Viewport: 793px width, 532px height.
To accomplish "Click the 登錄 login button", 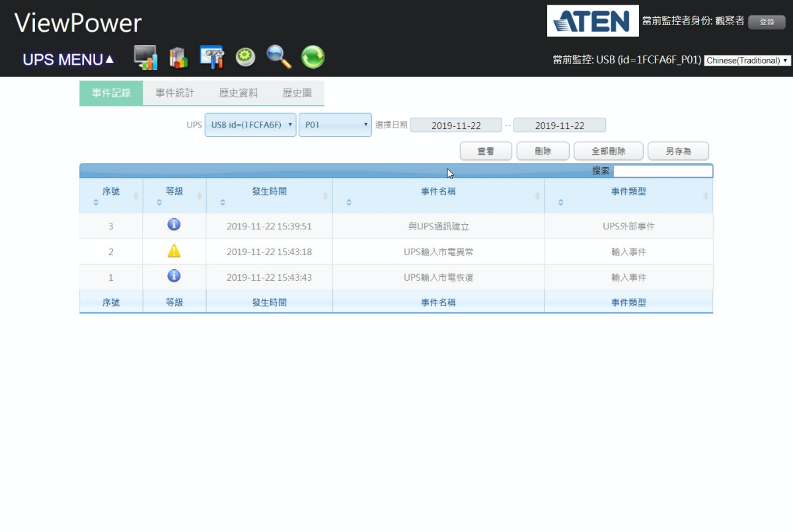I will (767, 22).
